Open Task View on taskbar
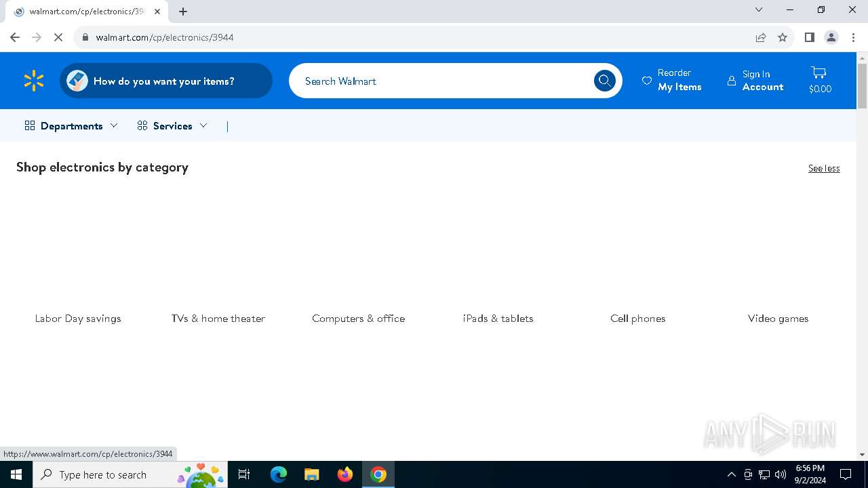Screen dimensions: 868x488 tap(244, 474)
